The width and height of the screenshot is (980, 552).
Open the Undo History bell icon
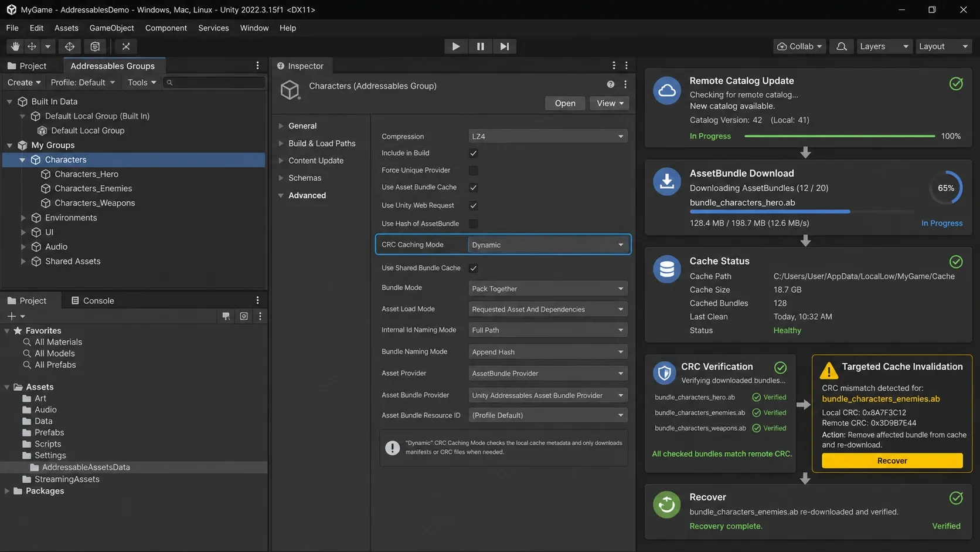pyautogui.click(x=841, y=46)
